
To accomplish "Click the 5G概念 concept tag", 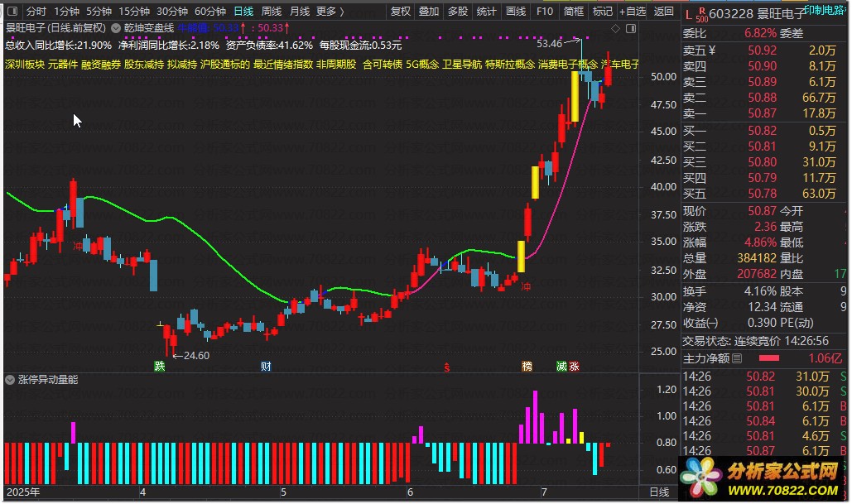I will pos(422,64).
